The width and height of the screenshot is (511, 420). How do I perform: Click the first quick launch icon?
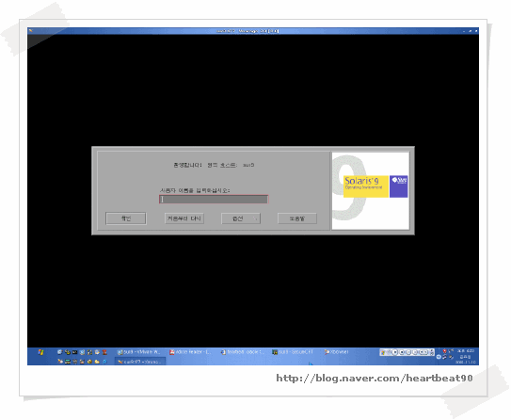[x=59, y=352]
